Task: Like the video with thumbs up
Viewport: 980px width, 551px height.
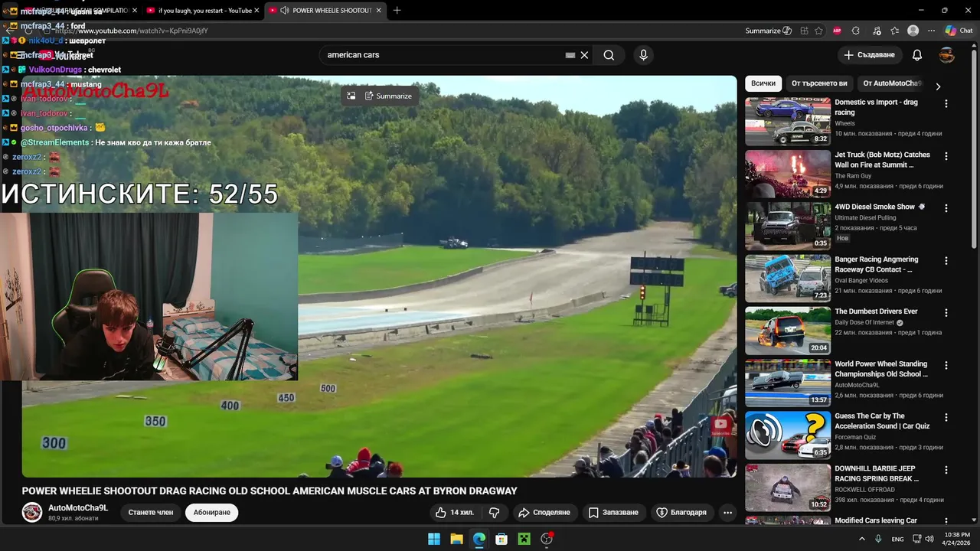Action: [x=455, y=512]
